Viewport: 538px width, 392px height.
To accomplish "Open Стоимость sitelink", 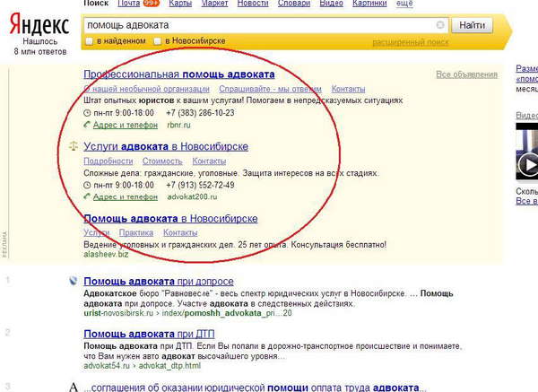I will click(x=162, y=161).
